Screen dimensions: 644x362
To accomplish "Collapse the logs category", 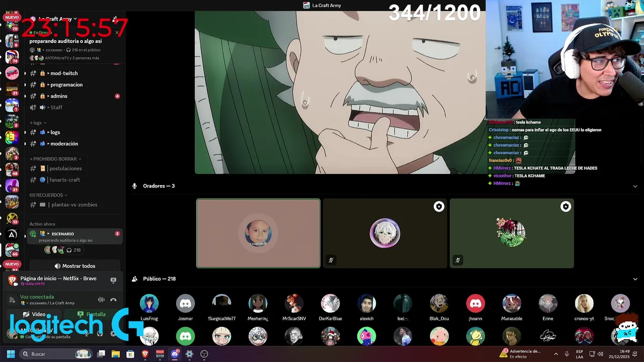I will (x=38, y=123).
